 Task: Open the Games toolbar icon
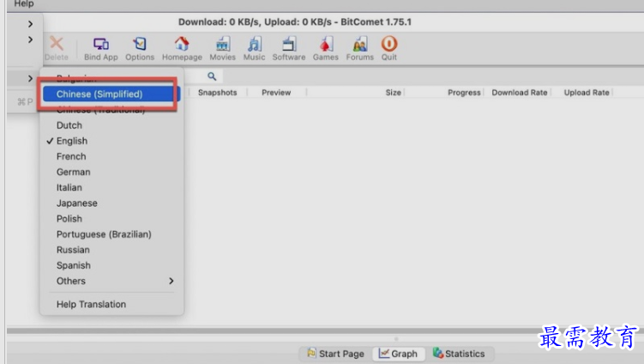pos(326,49)
